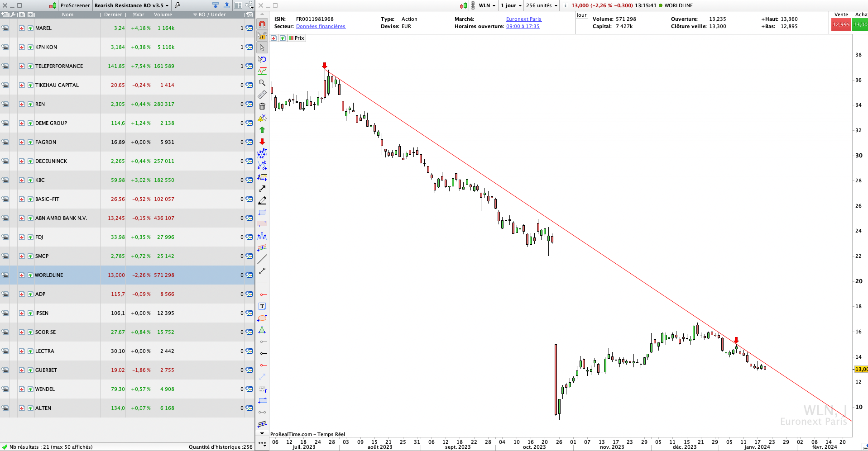Click the blue download arrow icon

216,5
